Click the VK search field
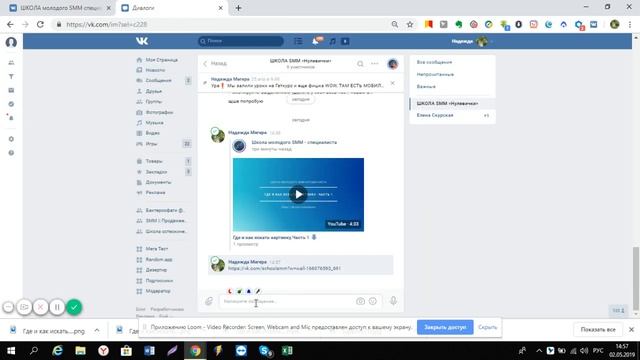This screenshot has height=360, width=640. pos(241,41)
